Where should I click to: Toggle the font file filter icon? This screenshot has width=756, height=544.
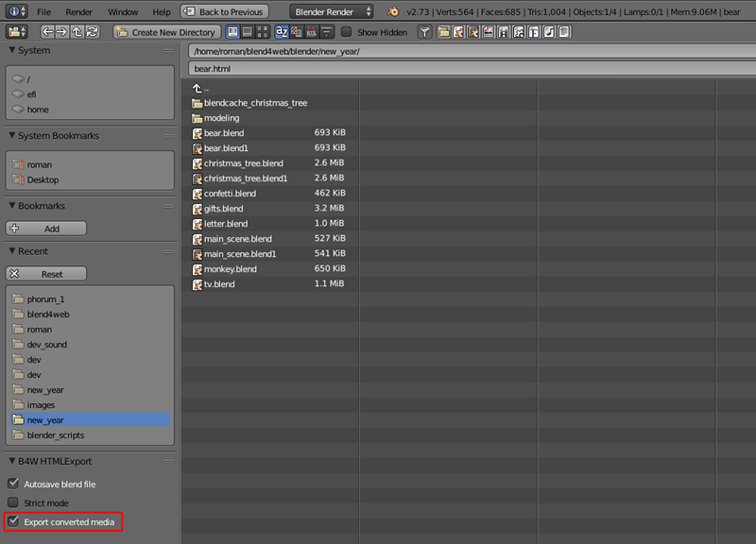click(534, 32)
